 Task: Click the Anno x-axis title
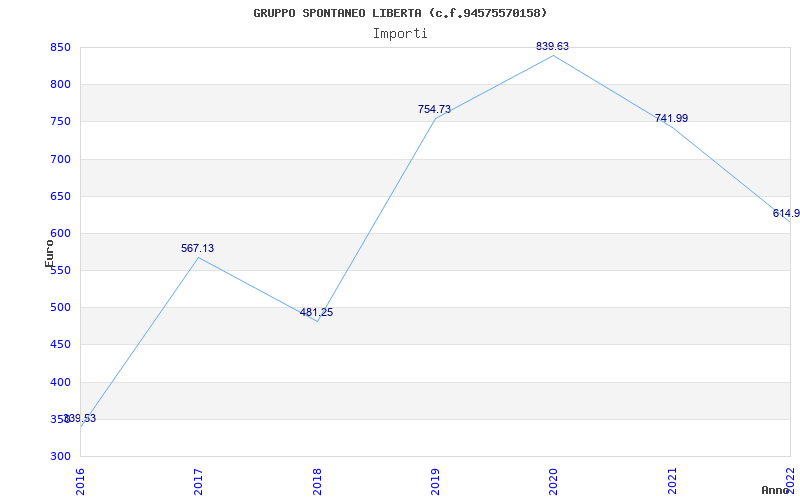[x=774, y=490]
